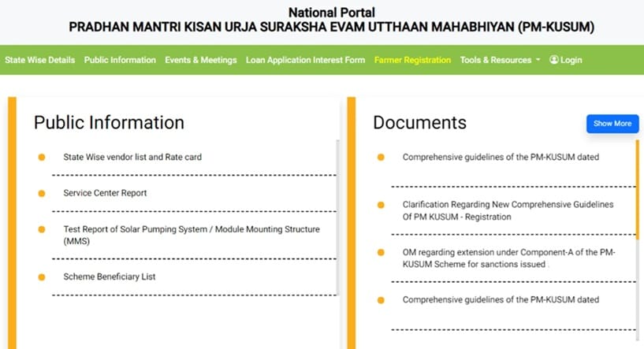The width and height of the screenshot is (644, 349).
Task: Open State Wise vendor list and Rate card
Action: click(132, 158)
